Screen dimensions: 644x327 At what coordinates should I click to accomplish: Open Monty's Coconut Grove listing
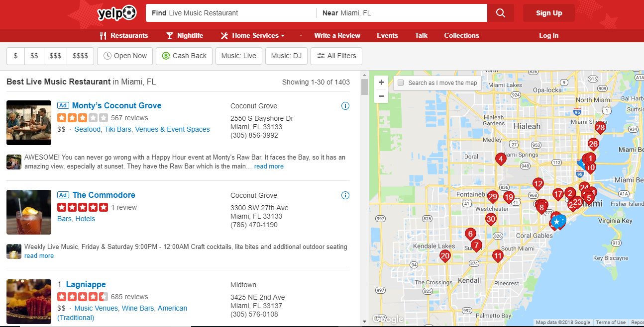pos(116,105)
